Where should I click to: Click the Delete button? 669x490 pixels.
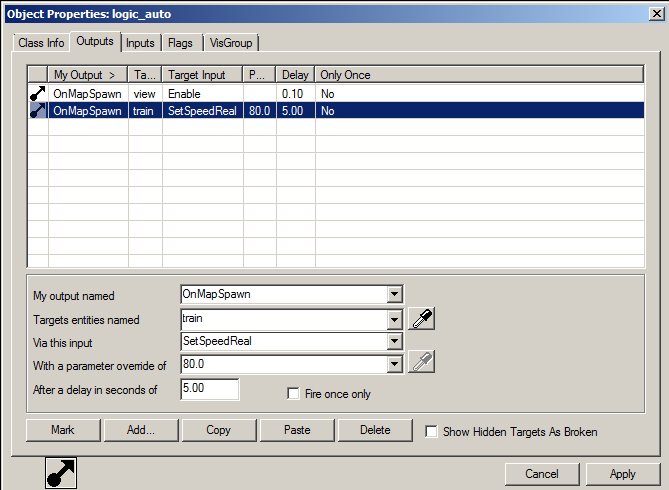pos(375,430)
